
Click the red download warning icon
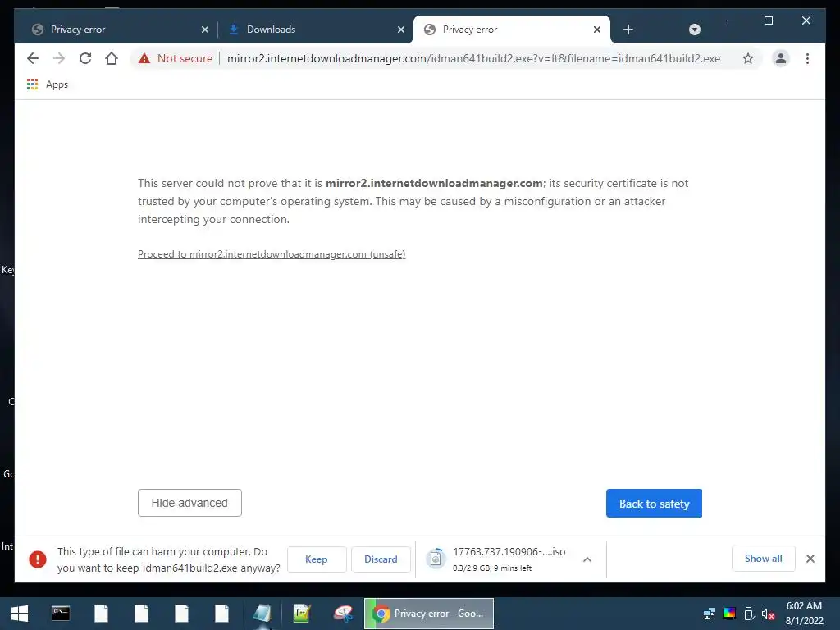[38, 559]
